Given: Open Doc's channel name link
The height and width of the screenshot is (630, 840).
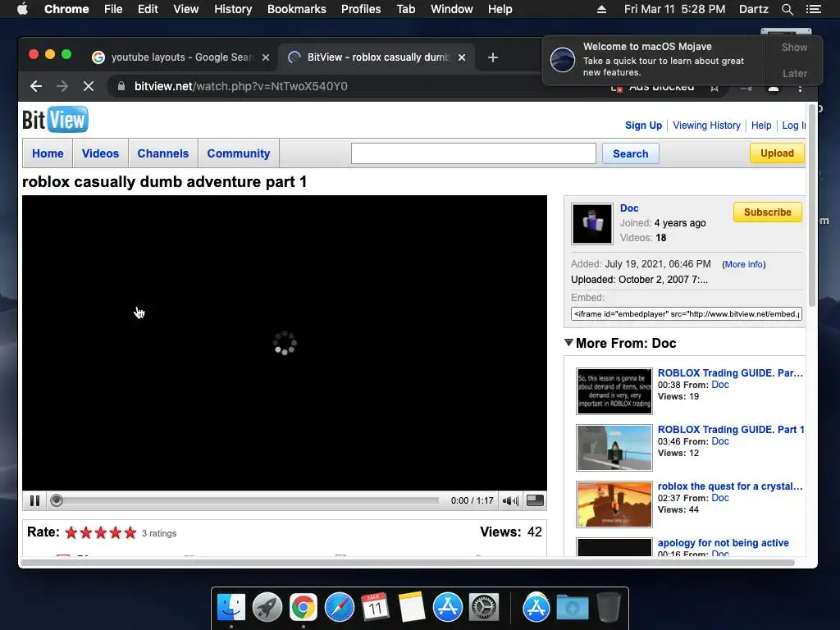Looking at the screenshot, I should tap(629, 208).
